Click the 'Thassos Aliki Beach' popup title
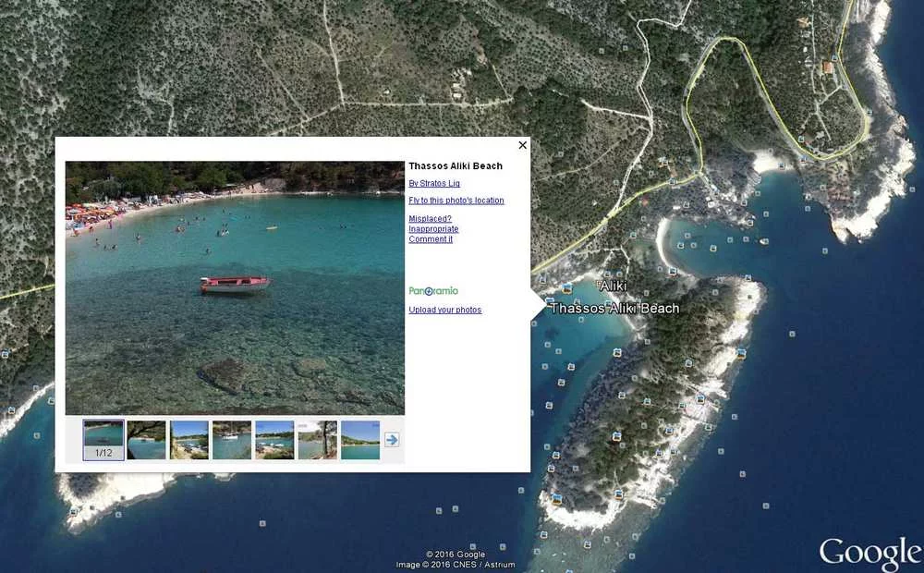The image size is (924, 573). [456, 166]
